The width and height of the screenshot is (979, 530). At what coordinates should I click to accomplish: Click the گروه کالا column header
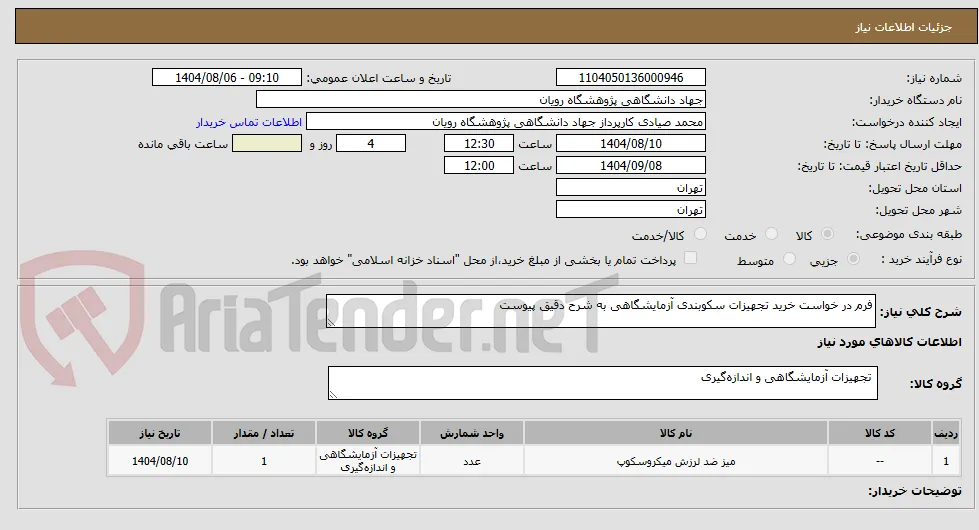click(368, 433)
